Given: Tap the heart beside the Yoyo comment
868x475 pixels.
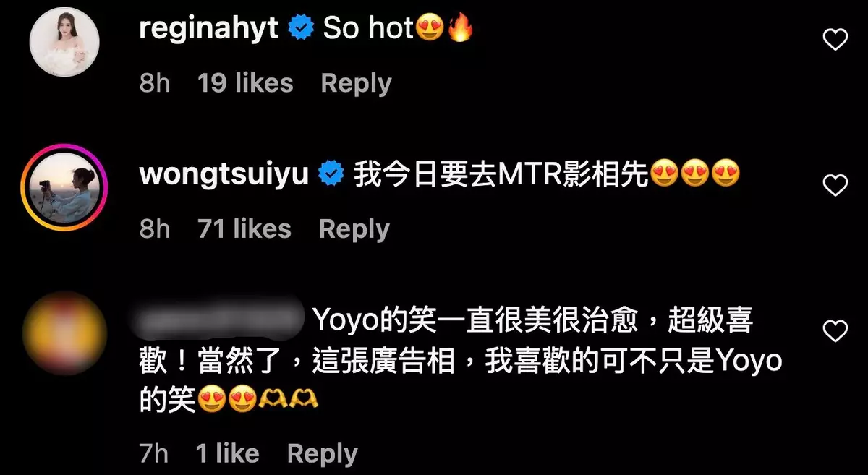Looking at the screenshot, I should tap(835, 331).
